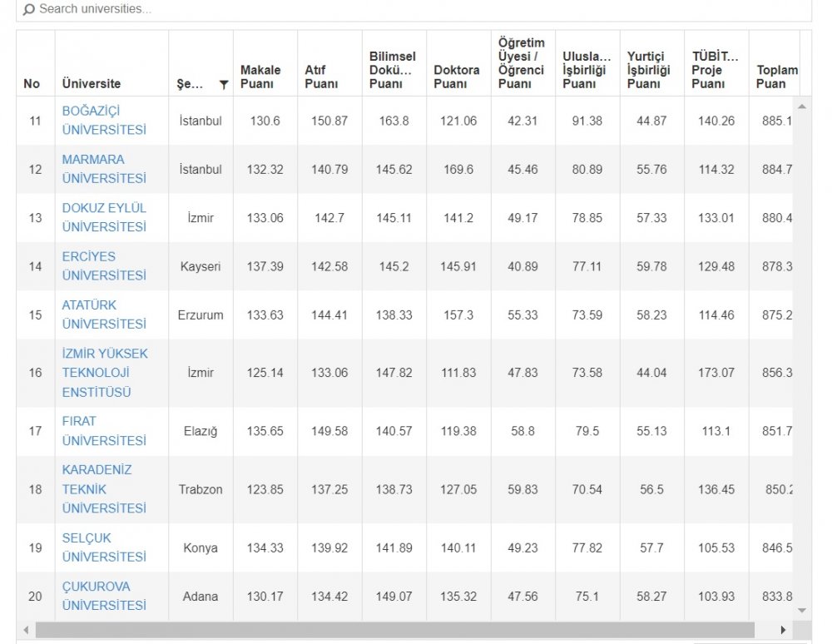Click Dokuz Eylül's Atıf score 142.7
This screenshot has height=644, width=832.
pyautogui.click(x=329, y=218)
